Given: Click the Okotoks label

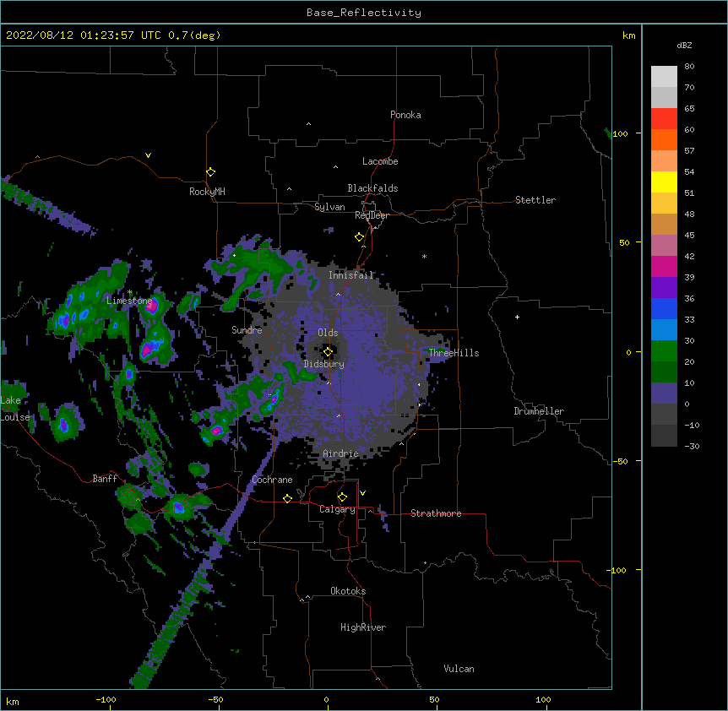Looking at the screenshot, I should point(348,591).
